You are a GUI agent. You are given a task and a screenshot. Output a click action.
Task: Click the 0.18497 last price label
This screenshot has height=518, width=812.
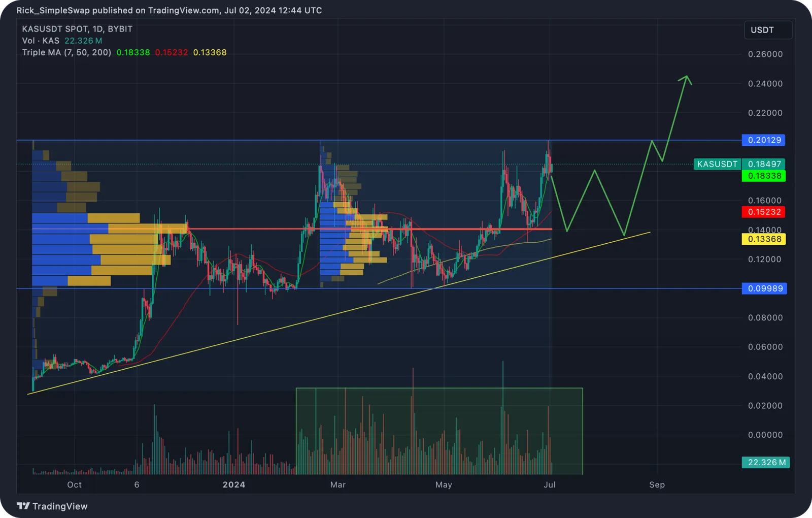tap(764, 164)
